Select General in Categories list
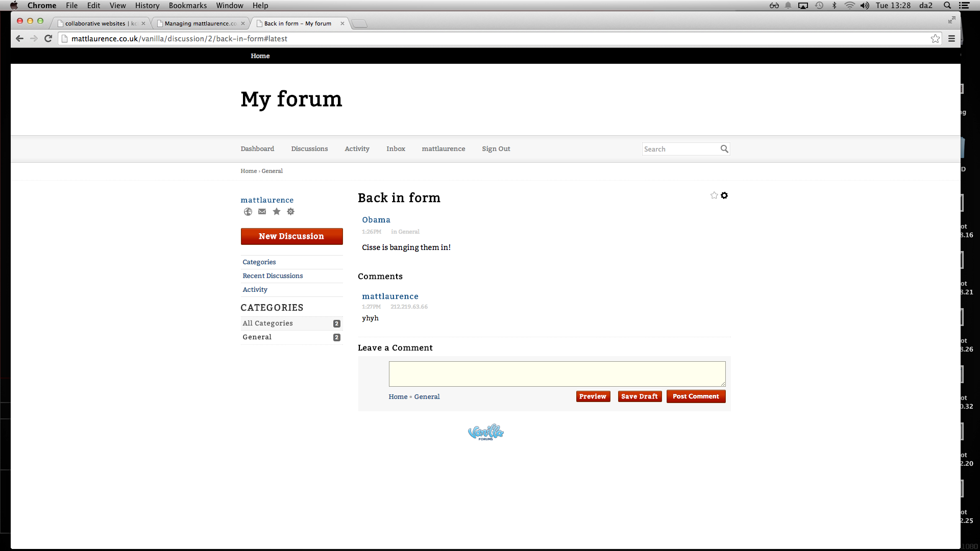 257,337
